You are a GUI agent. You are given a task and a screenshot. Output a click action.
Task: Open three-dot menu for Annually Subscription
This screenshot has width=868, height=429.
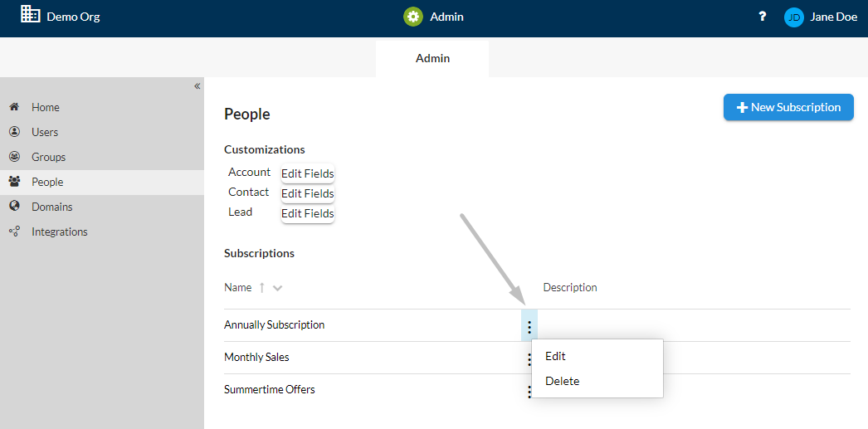click(529, 327)
